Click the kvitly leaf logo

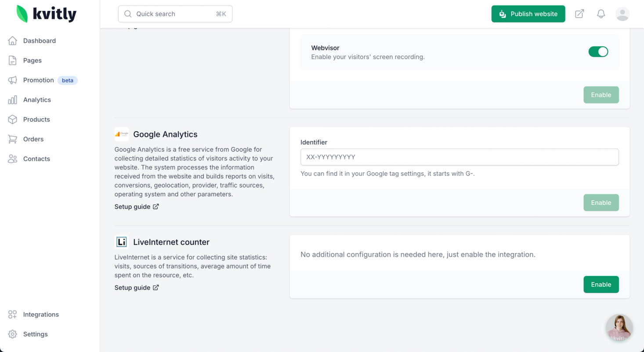22,14
